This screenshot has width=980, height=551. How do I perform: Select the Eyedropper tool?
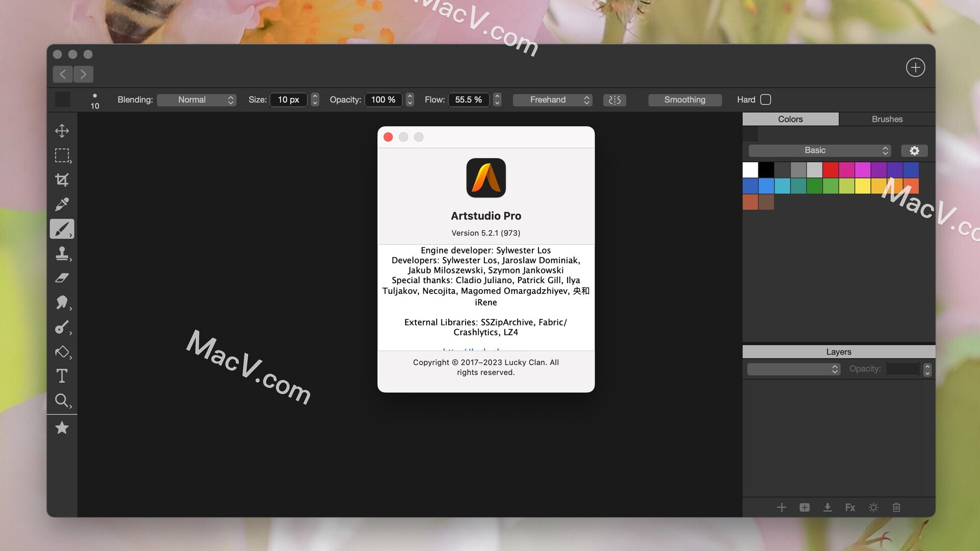click(62, 204)
